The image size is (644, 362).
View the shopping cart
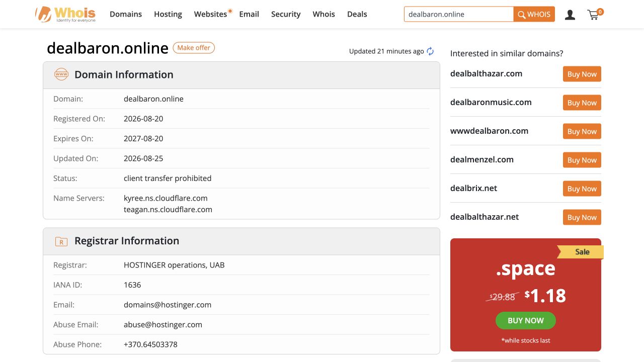pyautogui.click(x=595, y=14)
